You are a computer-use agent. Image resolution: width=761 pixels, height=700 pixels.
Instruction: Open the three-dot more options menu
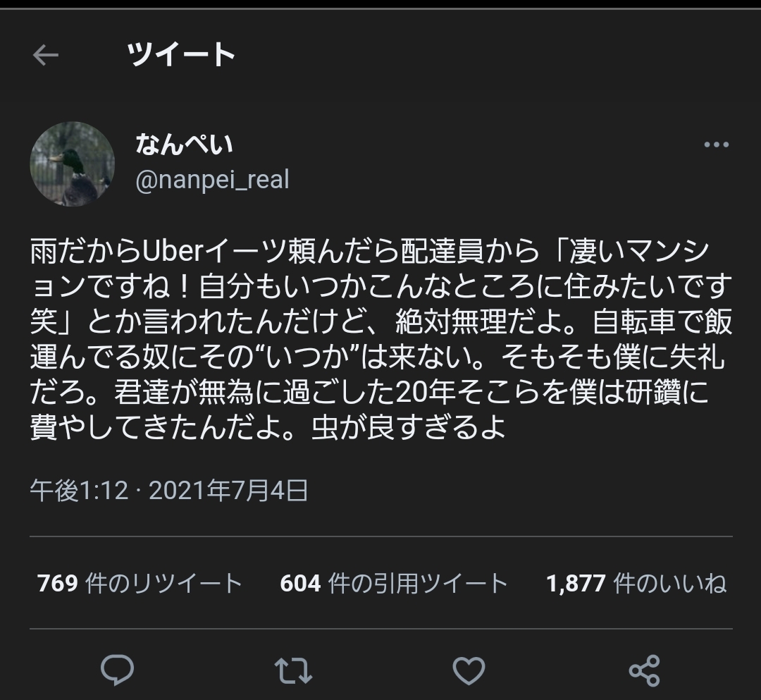[x=716, y=145]
